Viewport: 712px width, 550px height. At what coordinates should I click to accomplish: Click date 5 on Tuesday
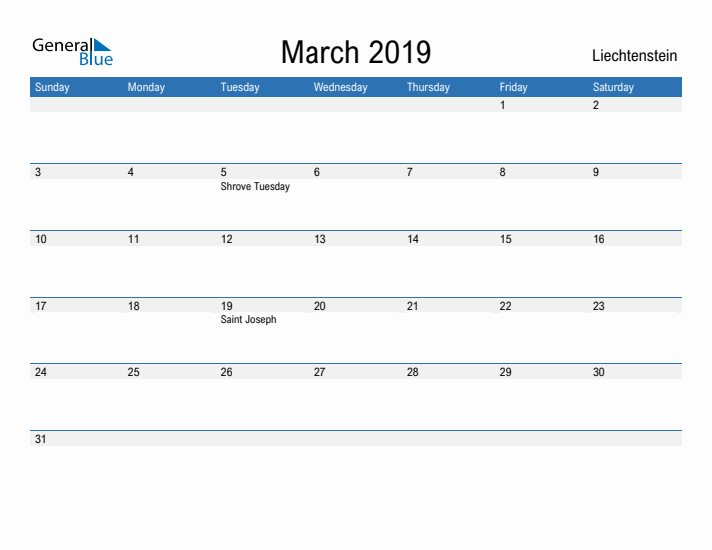(x=223, y=172)
